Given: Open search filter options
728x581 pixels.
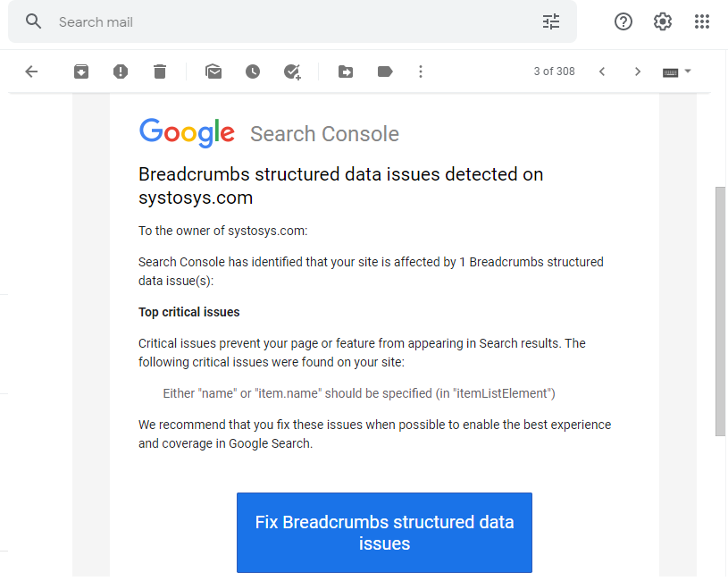Looking at the screenshot, I should click(551, 21).
